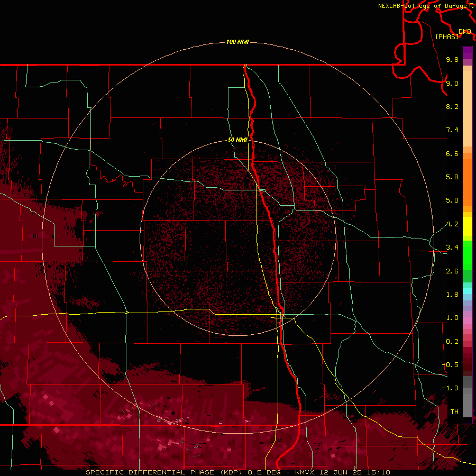Image resolution: width=476 pixels, height=476 pixels.
Task: Click the DKD product label
Action: tap(465, 32)
